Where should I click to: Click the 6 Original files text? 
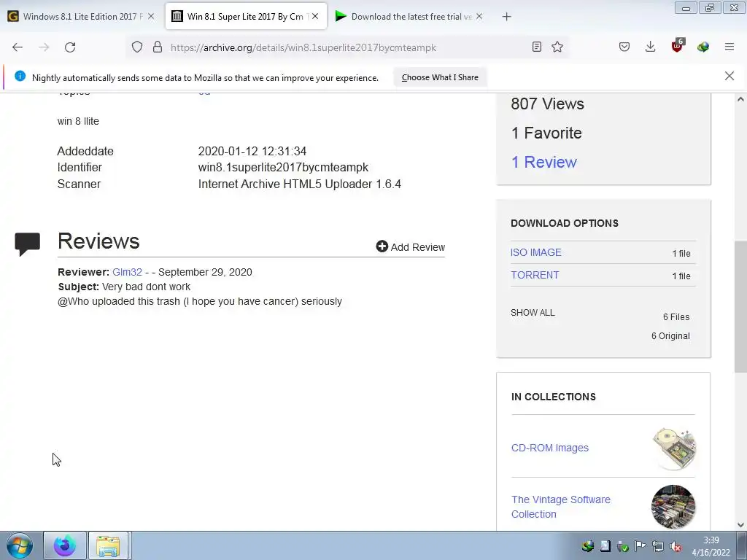670,335
